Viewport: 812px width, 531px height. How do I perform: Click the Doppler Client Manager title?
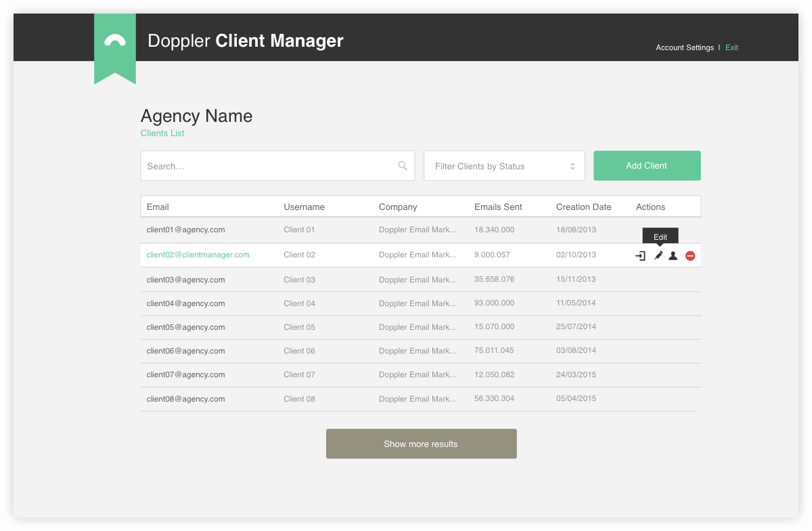coord(246,41)
